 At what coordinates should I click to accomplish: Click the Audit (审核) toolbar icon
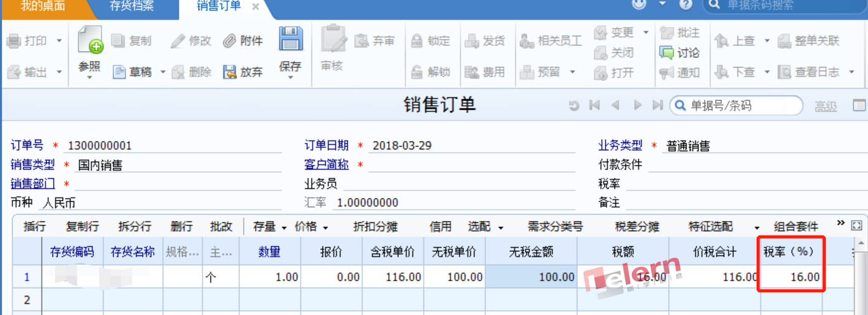click(x=334, y=39)
